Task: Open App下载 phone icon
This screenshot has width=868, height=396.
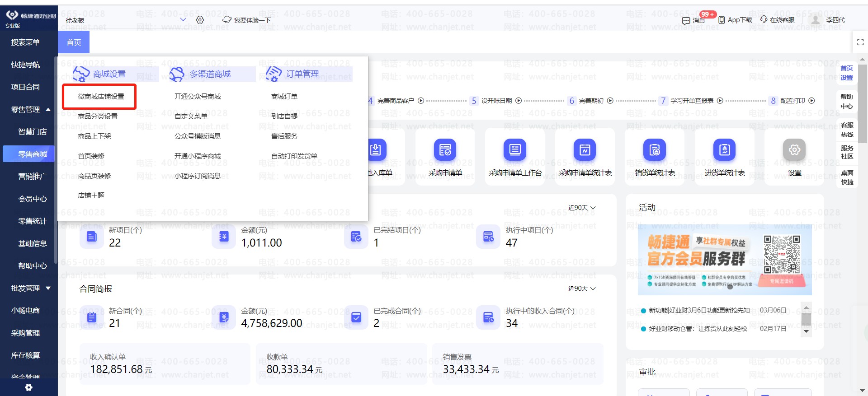Action: click(722, 20)
